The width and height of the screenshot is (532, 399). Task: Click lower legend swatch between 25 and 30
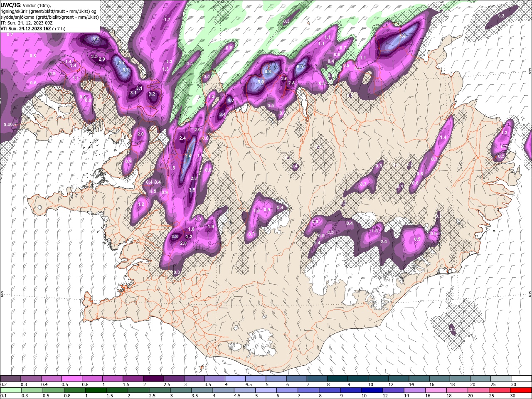pyautogui.click(x=499, y=390)
